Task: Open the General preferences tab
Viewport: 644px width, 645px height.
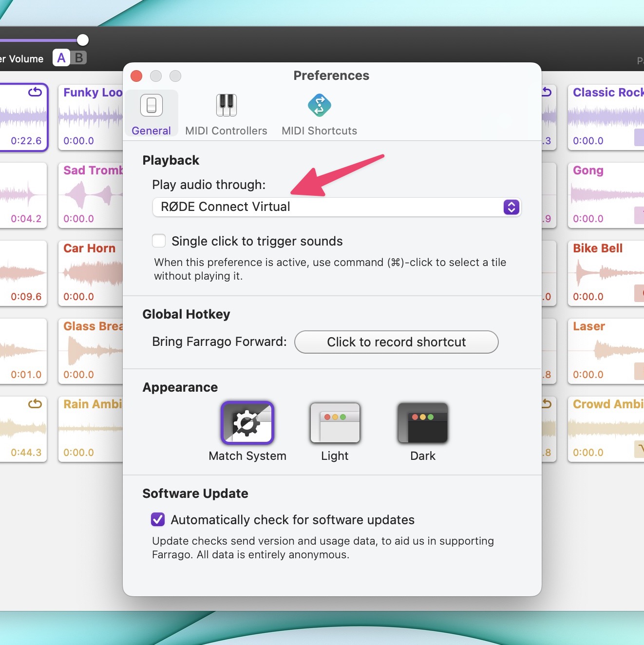Action: click(152, 114)
